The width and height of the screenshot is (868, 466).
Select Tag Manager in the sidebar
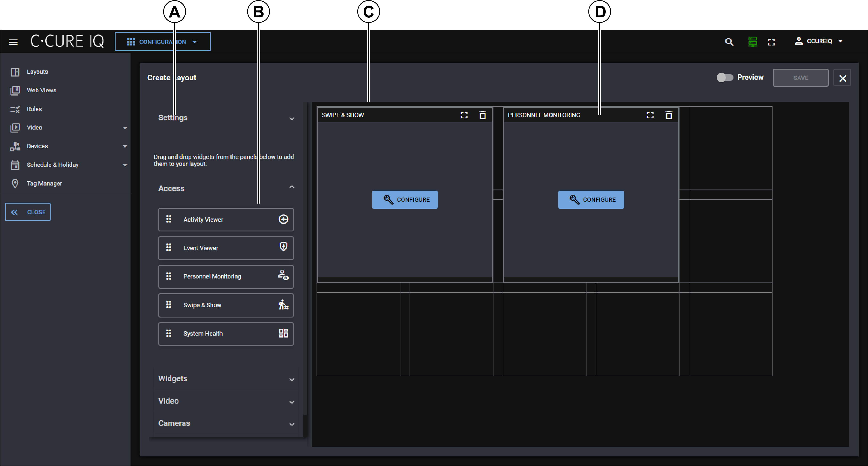tap(44, 184)
